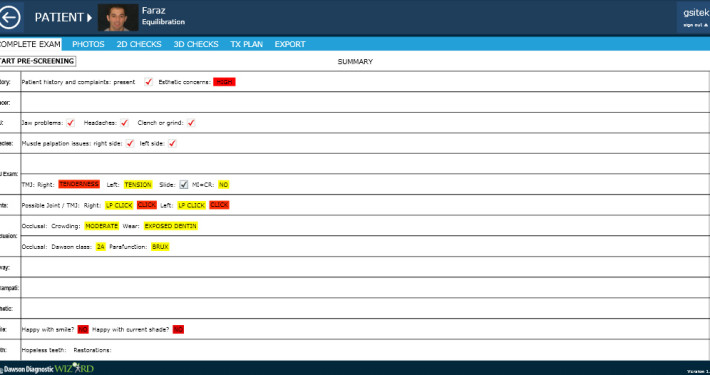Click the back arrow icon
The image size is (710, 375).
click(x=10, y=17)
